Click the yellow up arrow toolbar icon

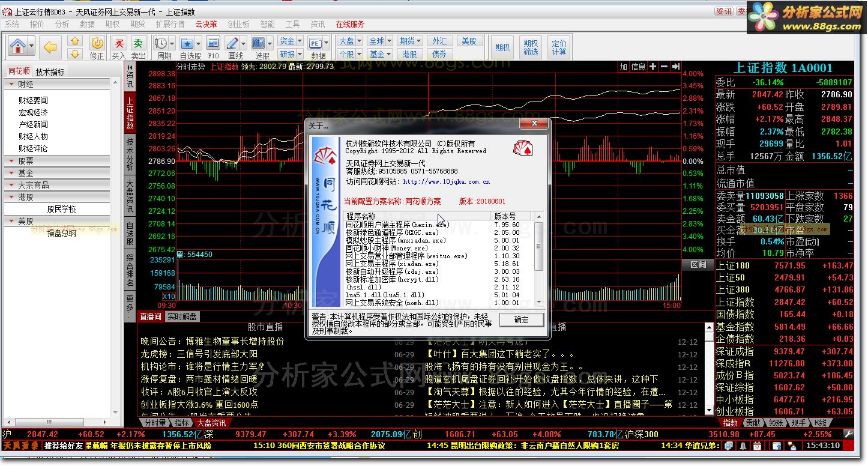[75, 41]
